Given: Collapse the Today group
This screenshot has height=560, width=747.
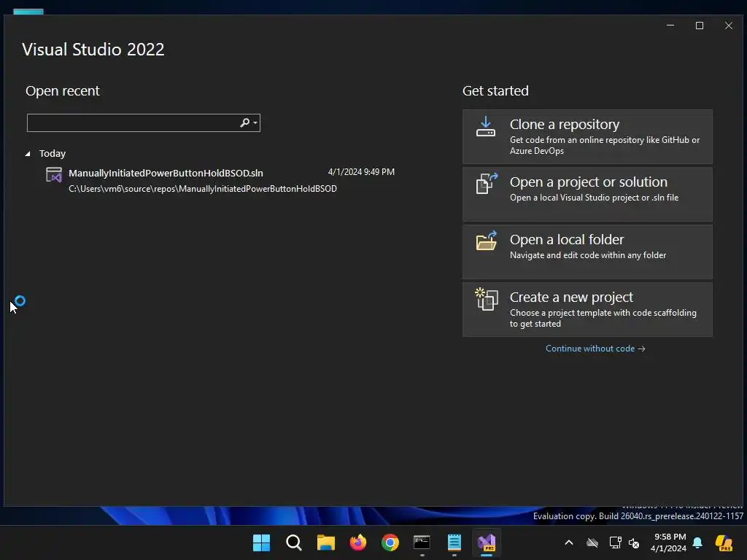Looking at the screenshot, I should pos(28,153).
